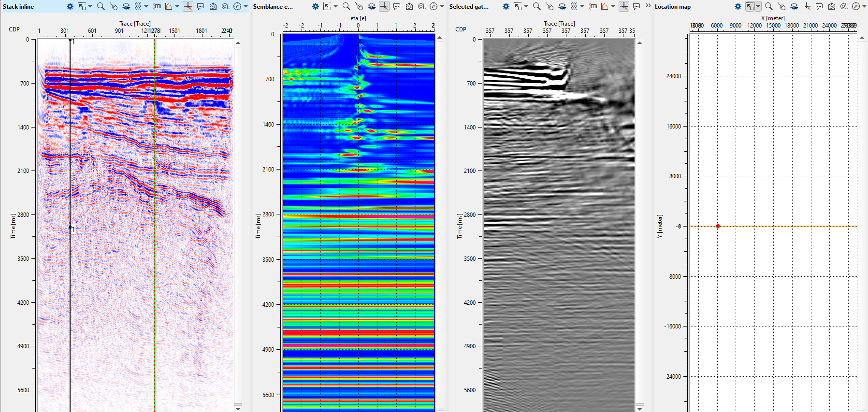868x412 pixels.
Task: Activate the Stack inline panel title
Action: (18, 7)
